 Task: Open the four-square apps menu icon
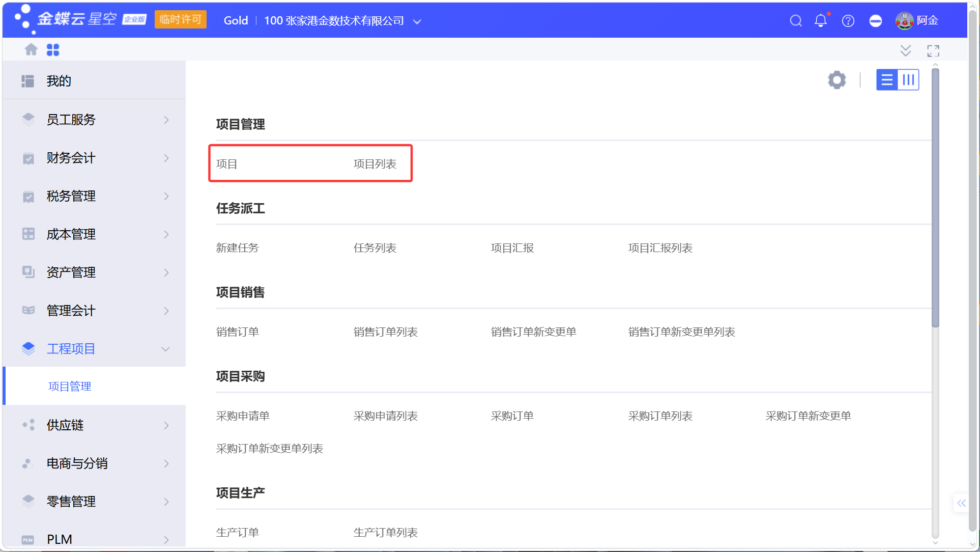(53, 49)
